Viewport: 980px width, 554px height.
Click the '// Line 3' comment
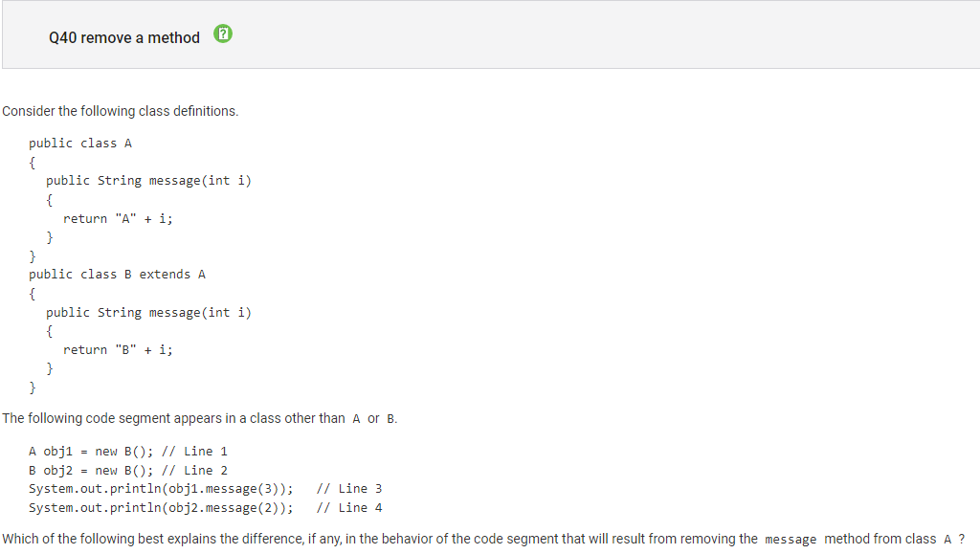(349, 488)
